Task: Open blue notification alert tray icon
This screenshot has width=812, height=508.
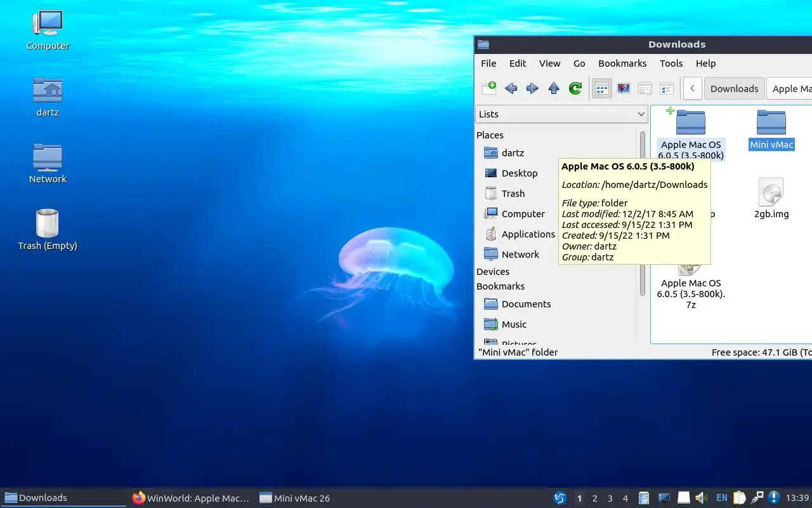Action: click(x=773, y=498)
